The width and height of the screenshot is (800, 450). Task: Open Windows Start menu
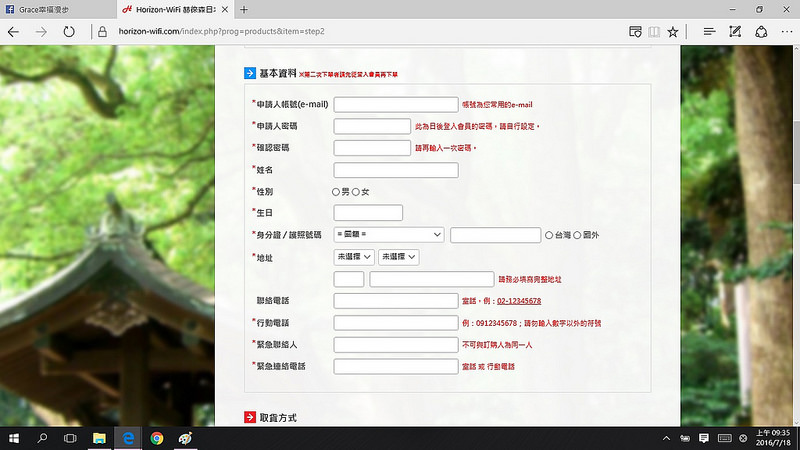(14, 438)
